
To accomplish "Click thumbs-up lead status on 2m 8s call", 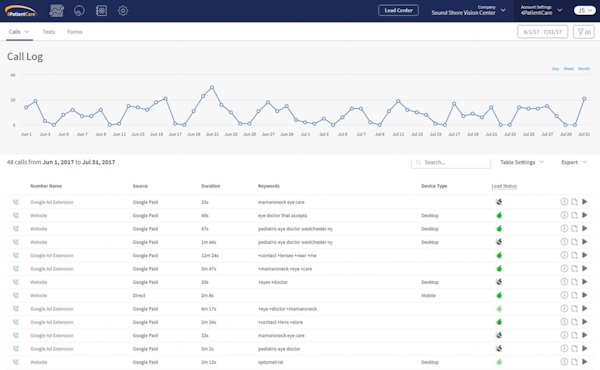I will [x=499, y=295].
